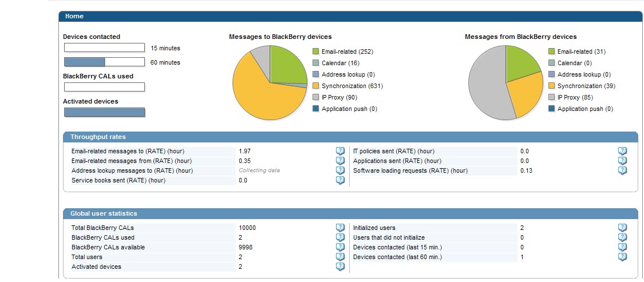Open help for Users that did not initialize
Screen dimensions: 644x282
coord(622,237)
